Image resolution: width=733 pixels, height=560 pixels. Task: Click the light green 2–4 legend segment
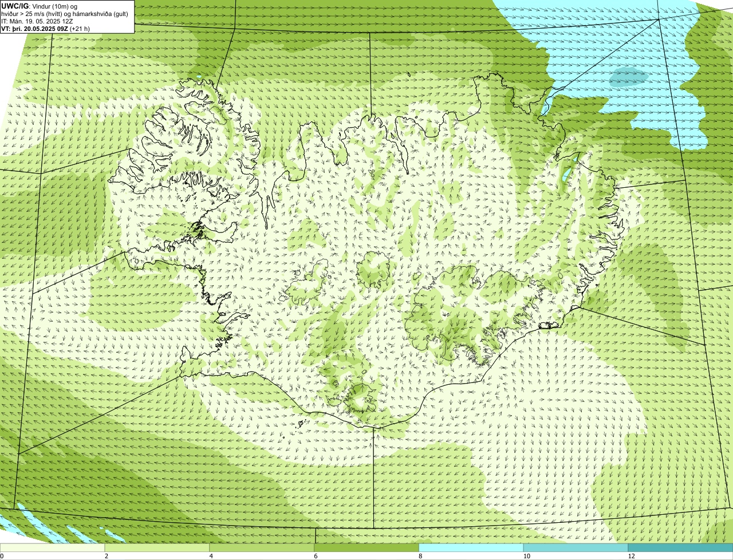[157, 548]
